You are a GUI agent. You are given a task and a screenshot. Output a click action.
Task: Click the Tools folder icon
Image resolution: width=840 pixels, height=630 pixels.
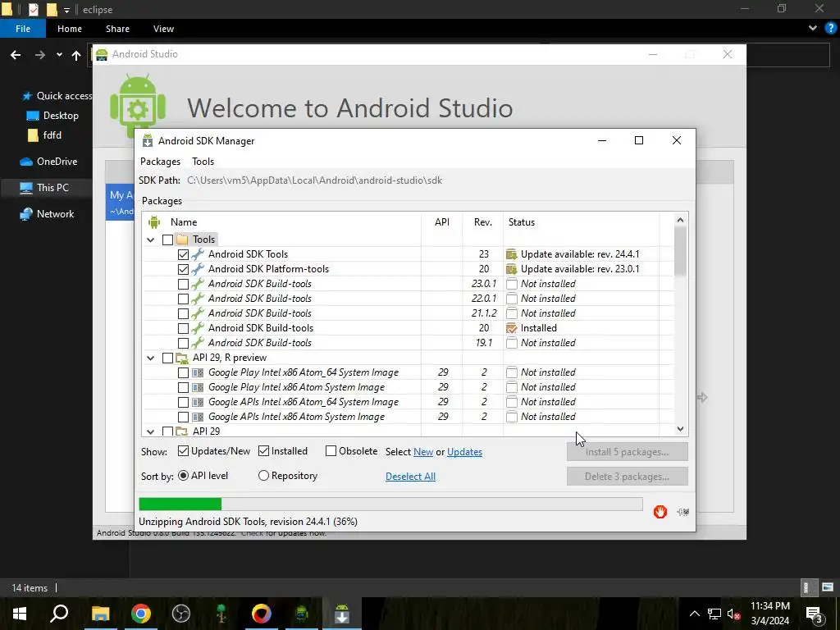(182, 240)
